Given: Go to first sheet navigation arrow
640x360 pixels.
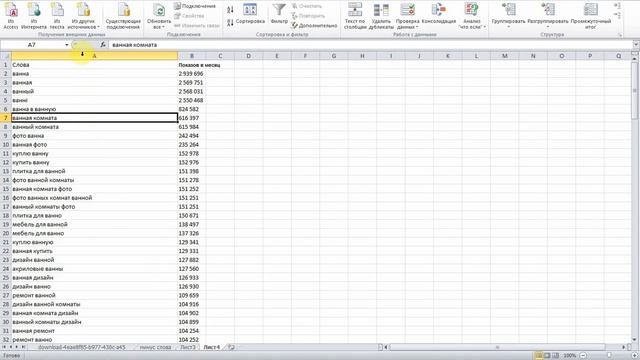Looking at the screenshot, I should 4,347.
